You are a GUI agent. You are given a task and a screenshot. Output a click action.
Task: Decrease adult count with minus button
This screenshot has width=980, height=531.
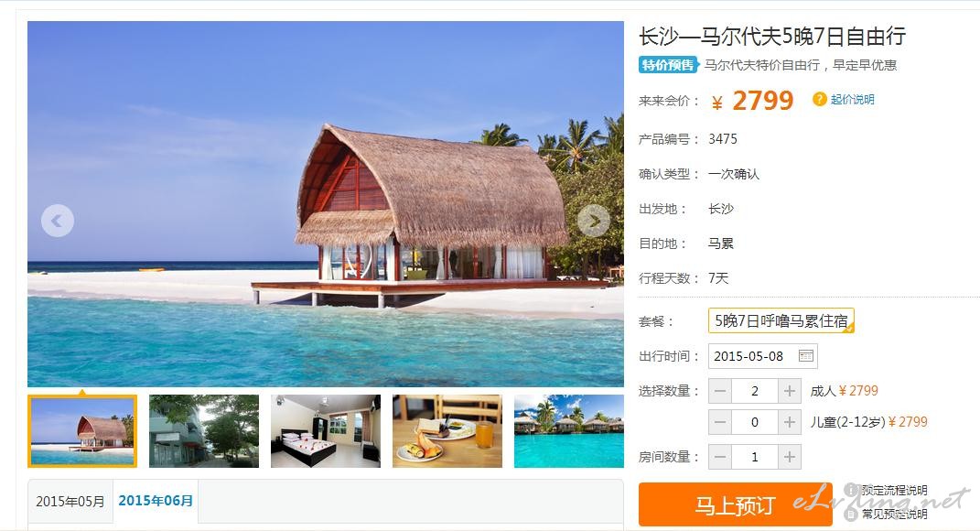(720, 391)
